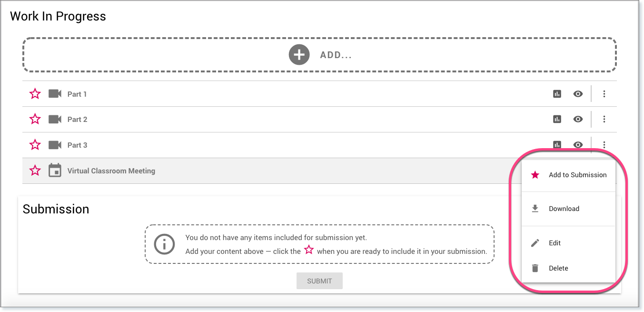Open the Part 3 item title

coord(77,145)
